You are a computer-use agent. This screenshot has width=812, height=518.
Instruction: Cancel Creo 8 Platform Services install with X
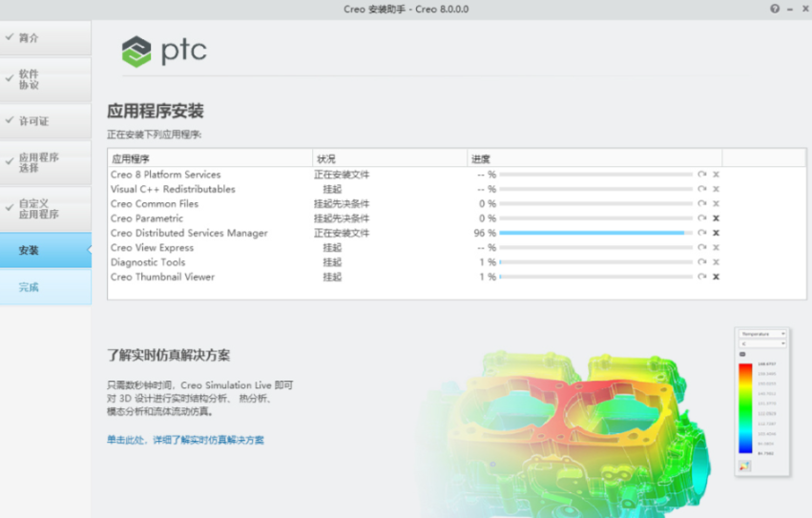coord(716,175)
